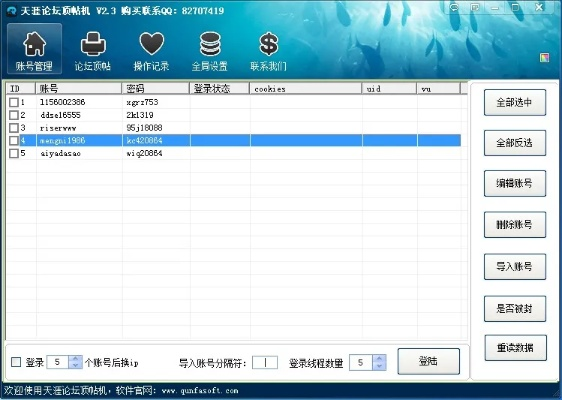Increase 登录线程数量 spinner value
562x400 pixels.
coord(379,358)
